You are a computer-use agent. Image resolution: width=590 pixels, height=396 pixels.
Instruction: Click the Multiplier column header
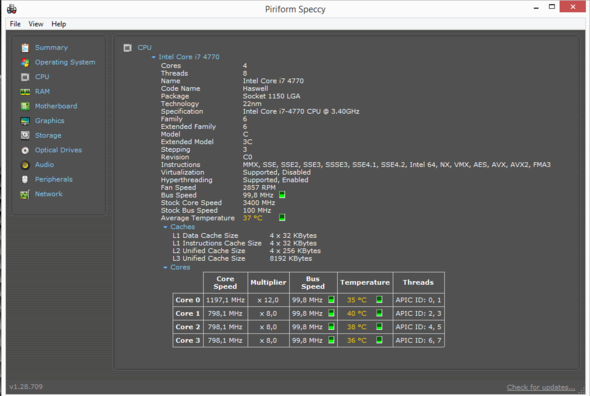268,283
